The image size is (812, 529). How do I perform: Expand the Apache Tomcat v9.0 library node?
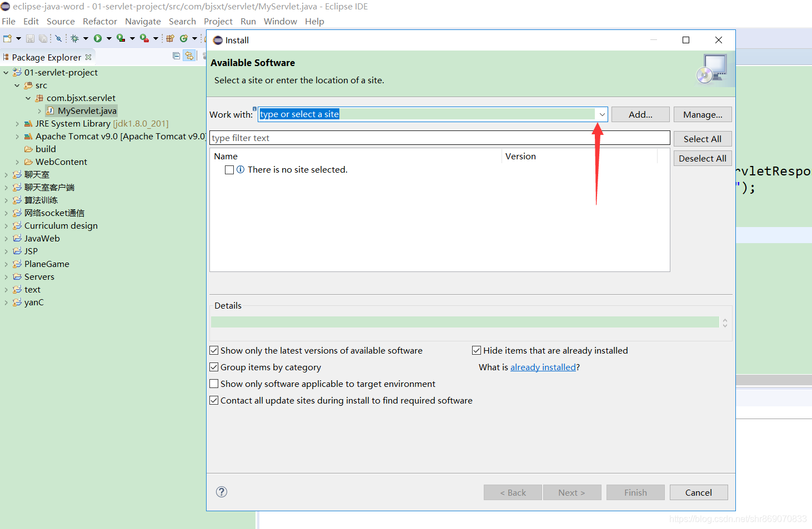[x=17, y=137]
